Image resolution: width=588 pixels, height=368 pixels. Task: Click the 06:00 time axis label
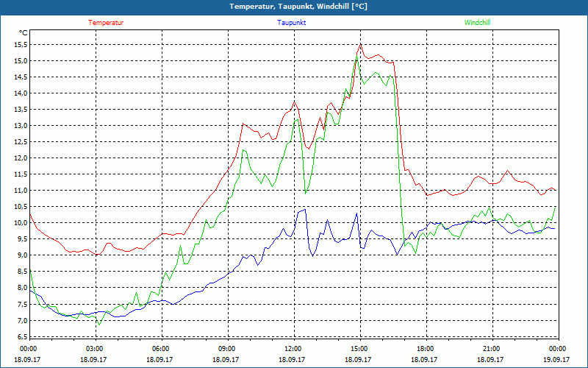click(x=159, y=349)
